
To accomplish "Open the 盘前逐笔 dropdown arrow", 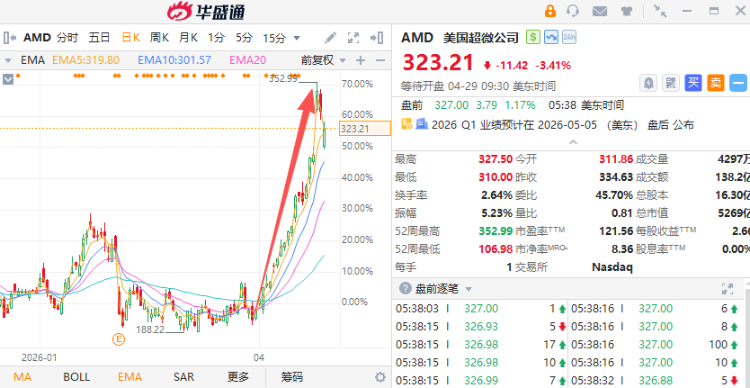I will click(469, 289).
